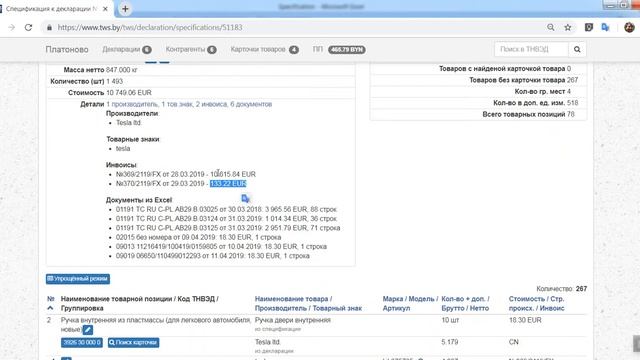Edit item name with the pencil icon
The height and width of the screenshot is (360, 640).
(88, 330)
